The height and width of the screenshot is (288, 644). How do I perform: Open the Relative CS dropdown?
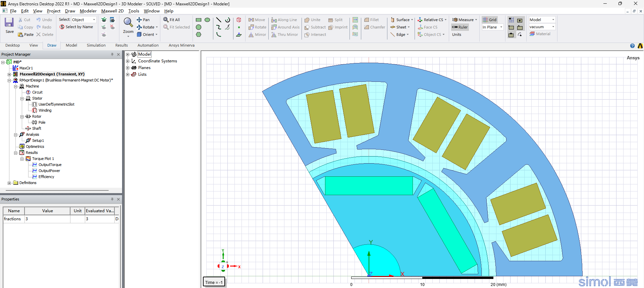tap(432, 20)
